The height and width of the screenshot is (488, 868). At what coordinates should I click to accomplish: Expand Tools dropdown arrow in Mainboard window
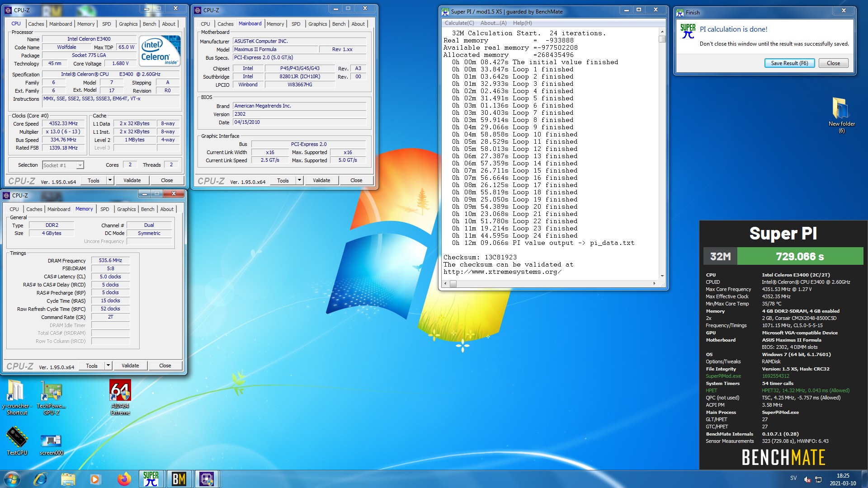click(x=299, y=180)
